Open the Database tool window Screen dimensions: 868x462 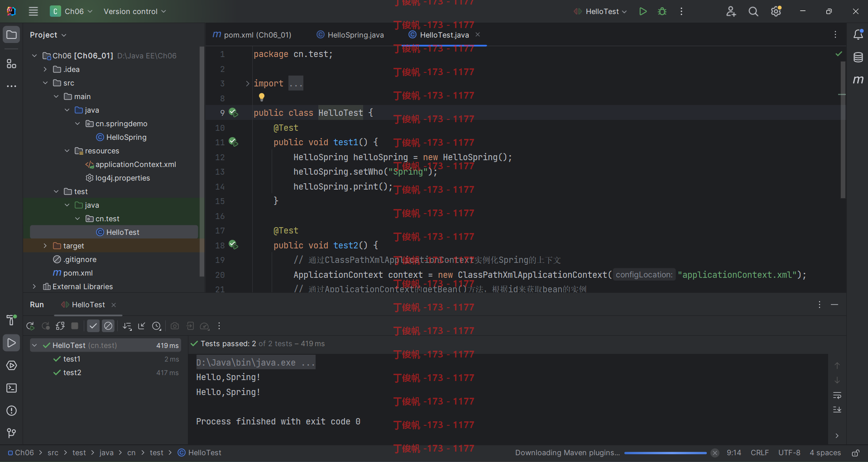point(858,57)
